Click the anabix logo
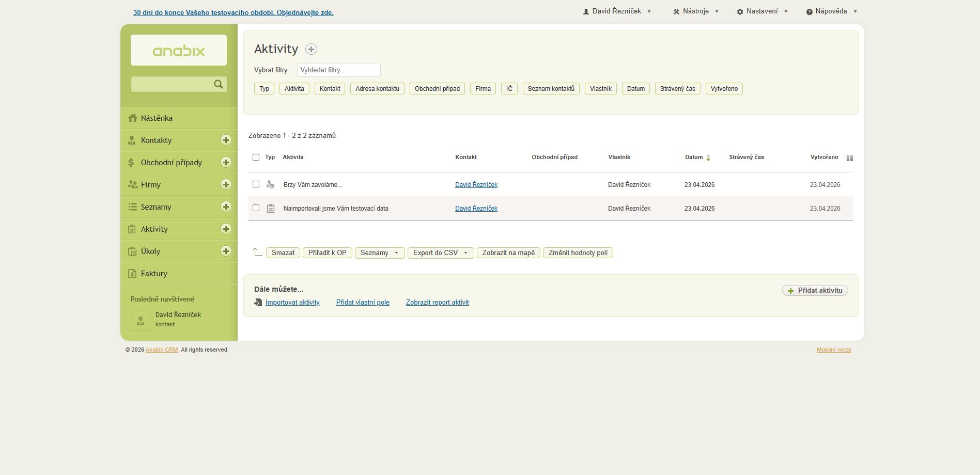 point(179,51)
